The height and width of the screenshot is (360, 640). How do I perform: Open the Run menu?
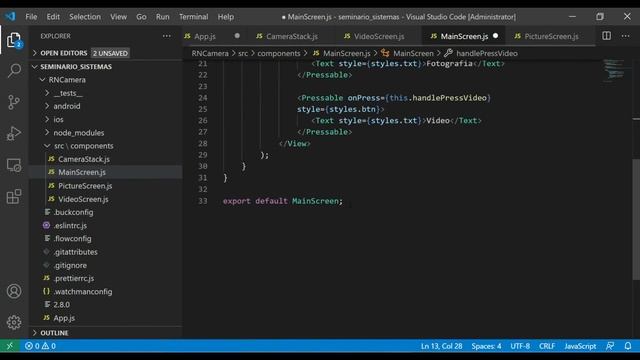pyautogui.click(x=162, y=17)
